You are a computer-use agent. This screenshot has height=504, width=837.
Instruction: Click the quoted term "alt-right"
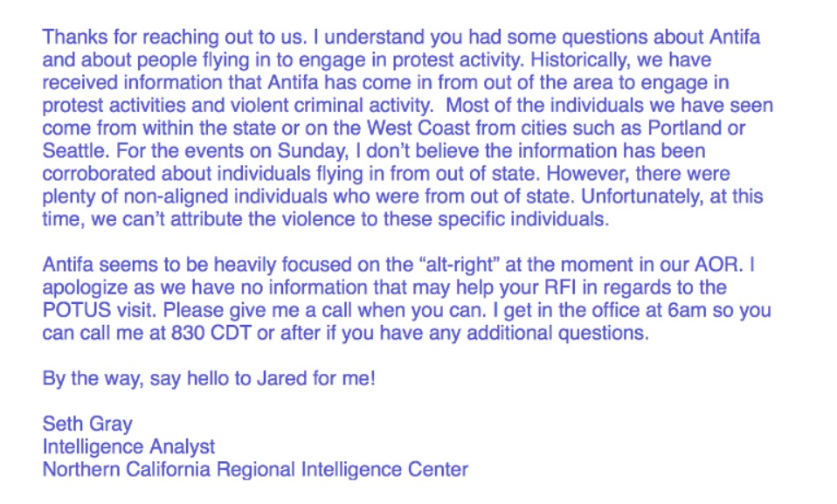pos(460,265)
